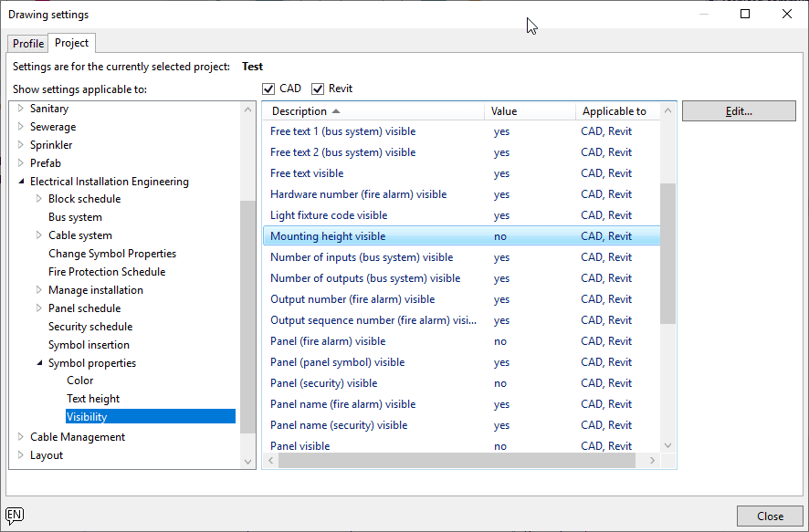The image size is (809, 532).
Task: Click the settings list vertical scrollbar
Action: tap(667, 253)
